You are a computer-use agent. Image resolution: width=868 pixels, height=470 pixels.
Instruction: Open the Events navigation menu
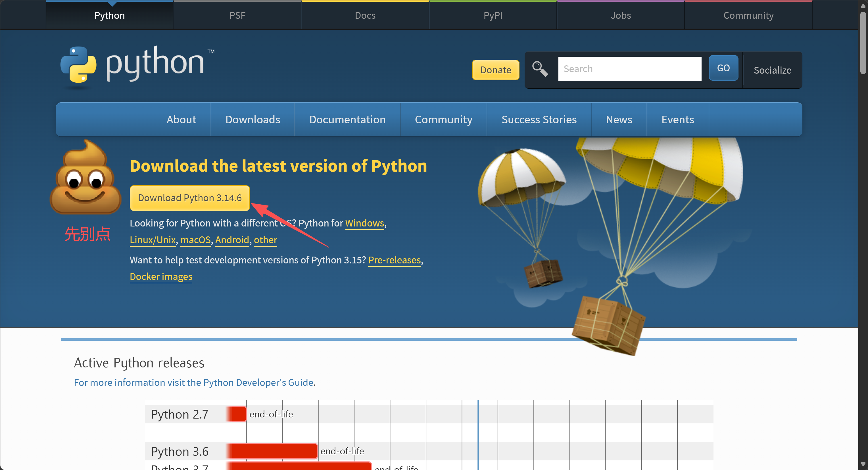[x=678, y=119]
